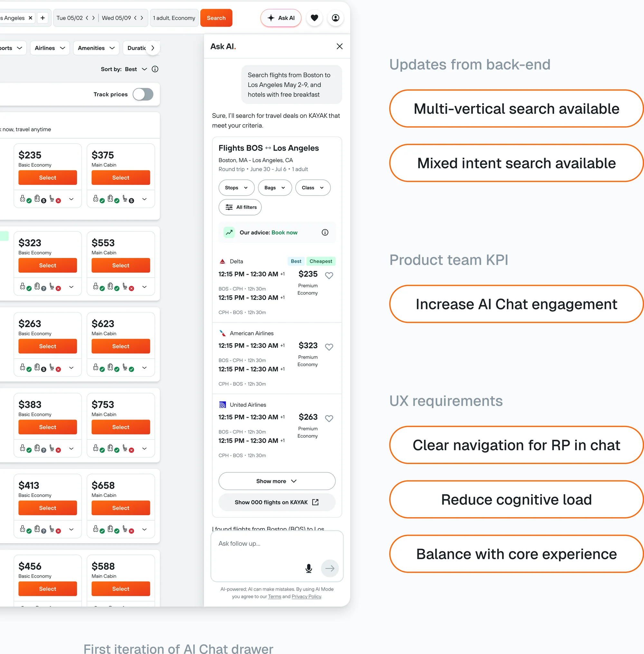Click the Book now advice link
Viewport: 644px width, 654px height.
coord(284,232)
